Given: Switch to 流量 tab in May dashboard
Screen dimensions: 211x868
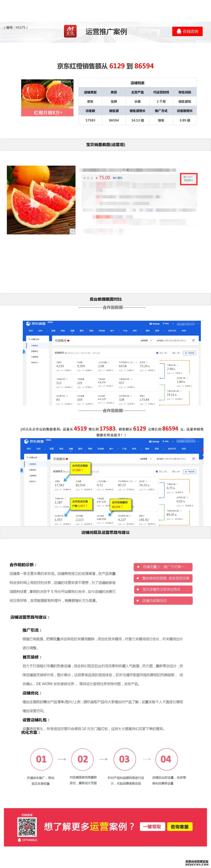Looking at the screenshot, I should click(x=53, y=331).
